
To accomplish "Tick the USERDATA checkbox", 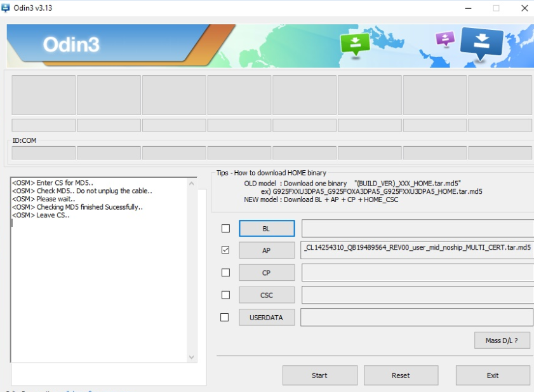I will click(x=224, y=318).
